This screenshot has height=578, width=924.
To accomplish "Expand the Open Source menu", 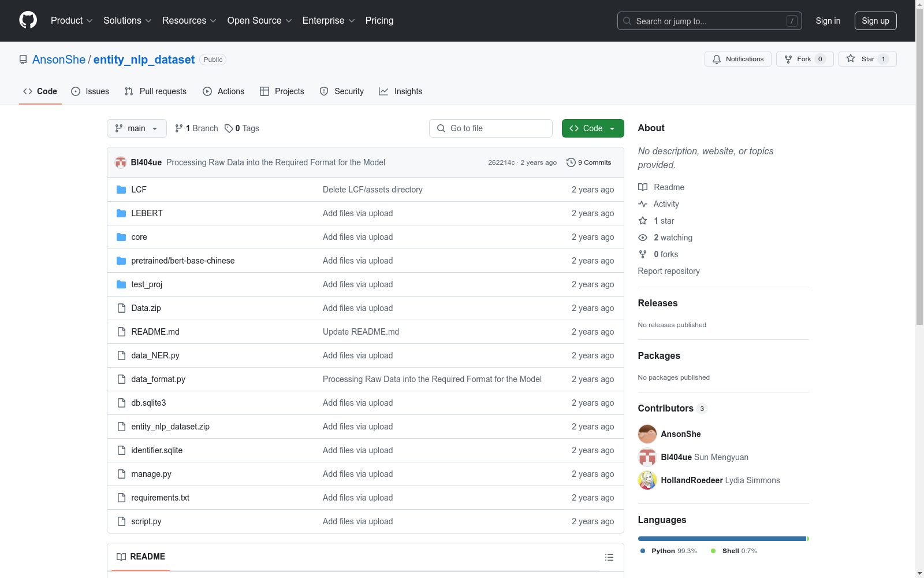I will 259,21.
